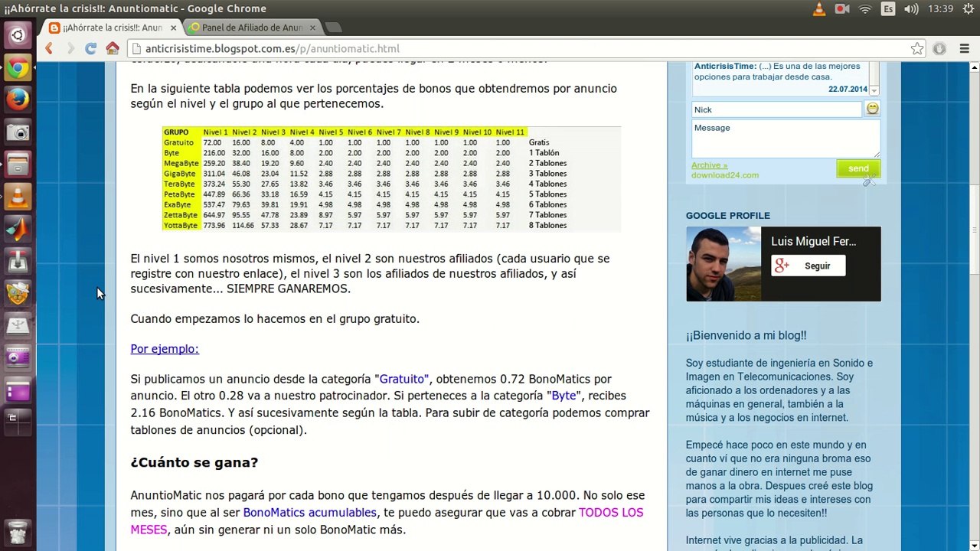Open the 13:39 clock indicator
980x551 pixels.
(940, 9)
